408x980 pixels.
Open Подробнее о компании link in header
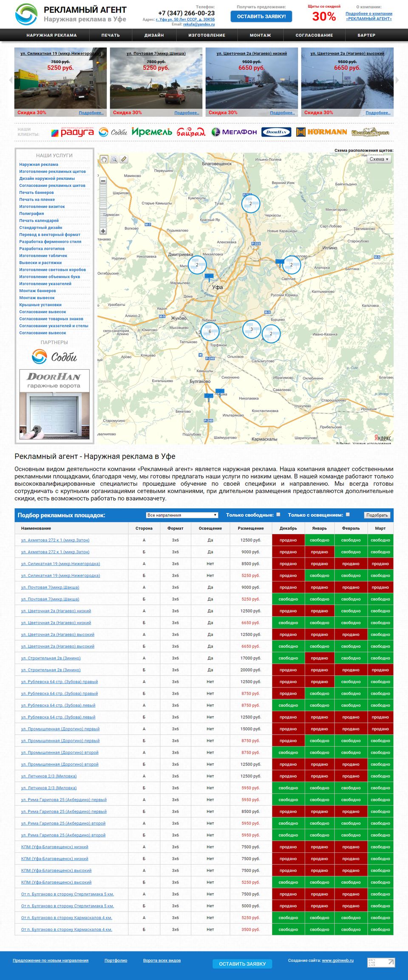pyautogui.click(x=369, y=16)
